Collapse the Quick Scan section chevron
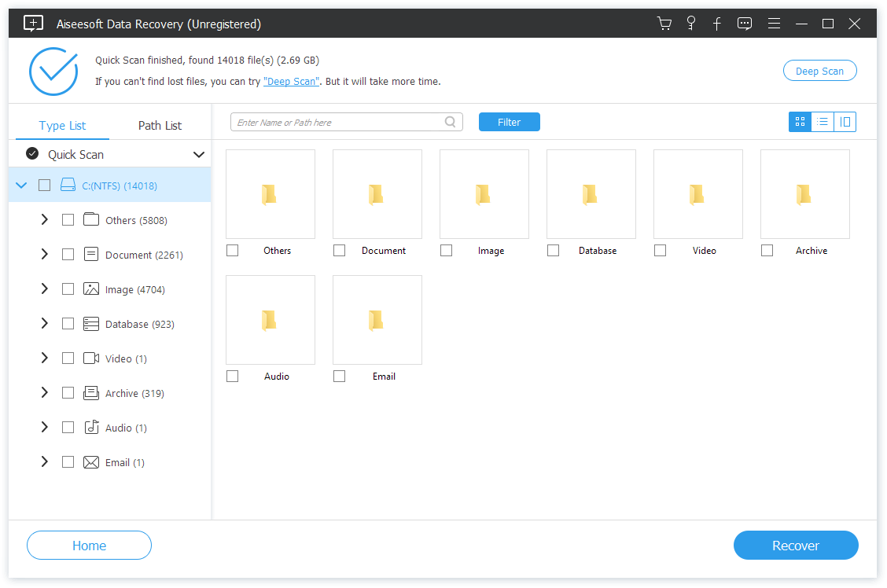This screenshot has width=887, height=588. tap(199, 154)
